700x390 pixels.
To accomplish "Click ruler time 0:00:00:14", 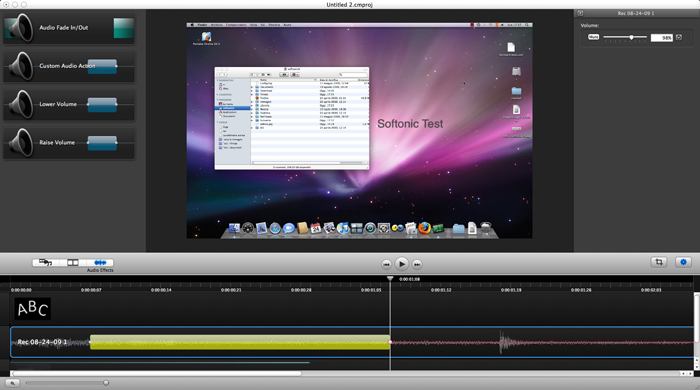I will tap(161, 290).
